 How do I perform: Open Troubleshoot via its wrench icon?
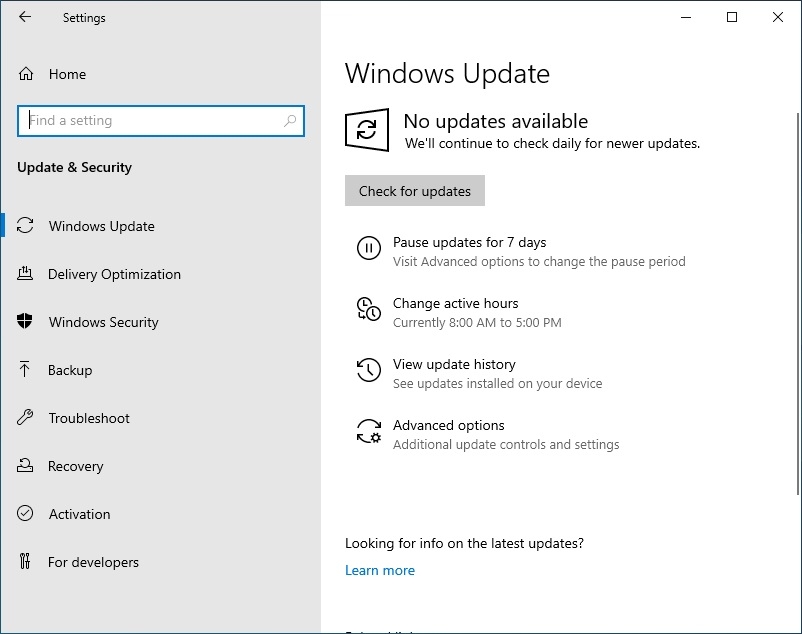(26, 418)
